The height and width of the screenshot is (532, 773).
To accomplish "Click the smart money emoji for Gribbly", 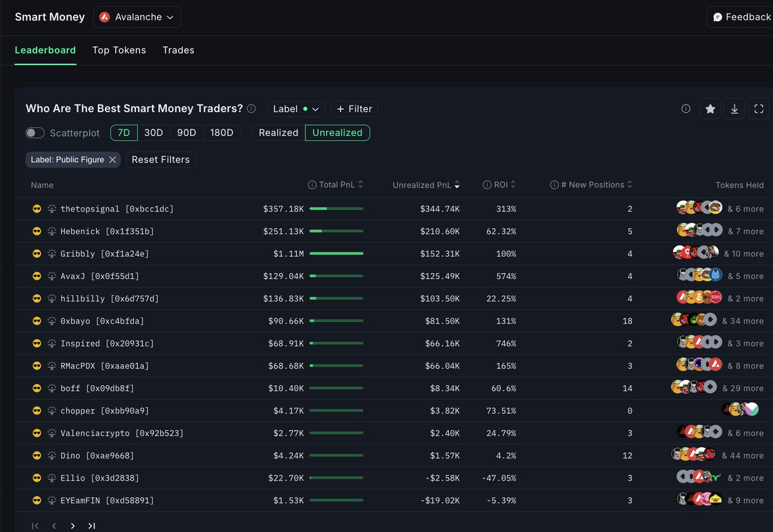I will (x=37, y=254).
